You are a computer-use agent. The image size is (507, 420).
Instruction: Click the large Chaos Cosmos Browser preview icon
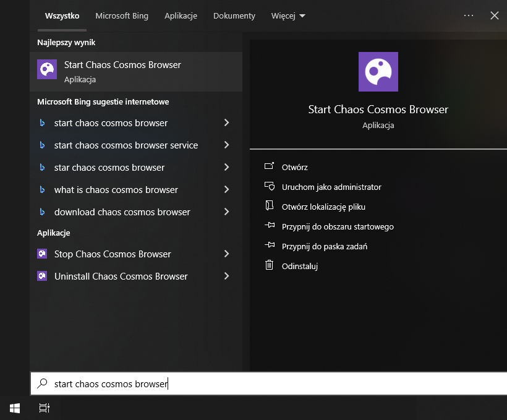[378, 72]
